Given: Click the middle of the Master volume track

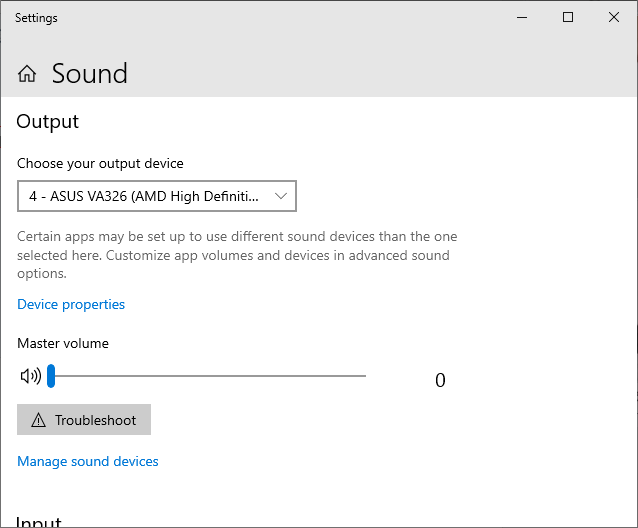Looking at the screenshot, I should point(208,376).
